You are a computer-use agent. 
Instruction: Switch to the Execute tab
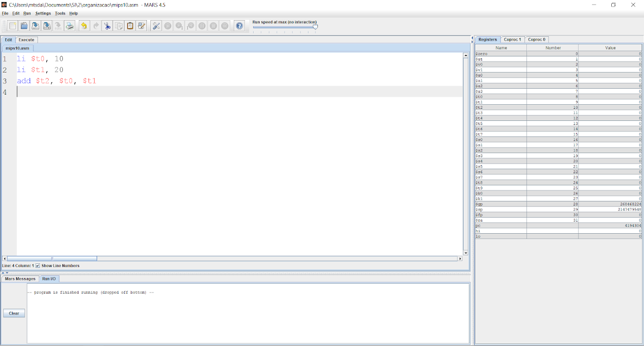pyautogui.click(x=26, y=40)
